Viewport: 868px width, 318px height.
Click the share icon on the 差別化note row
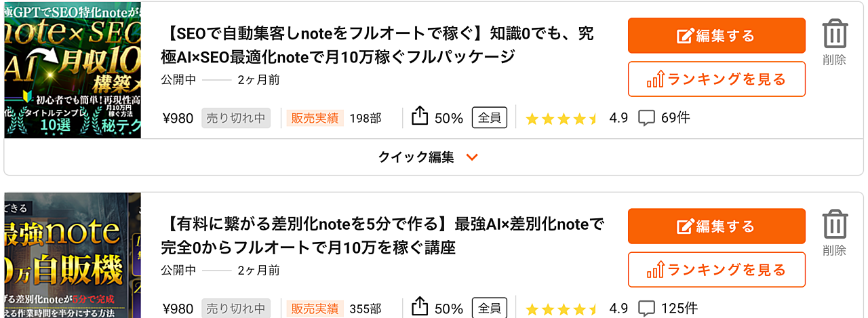coord(420,307)
